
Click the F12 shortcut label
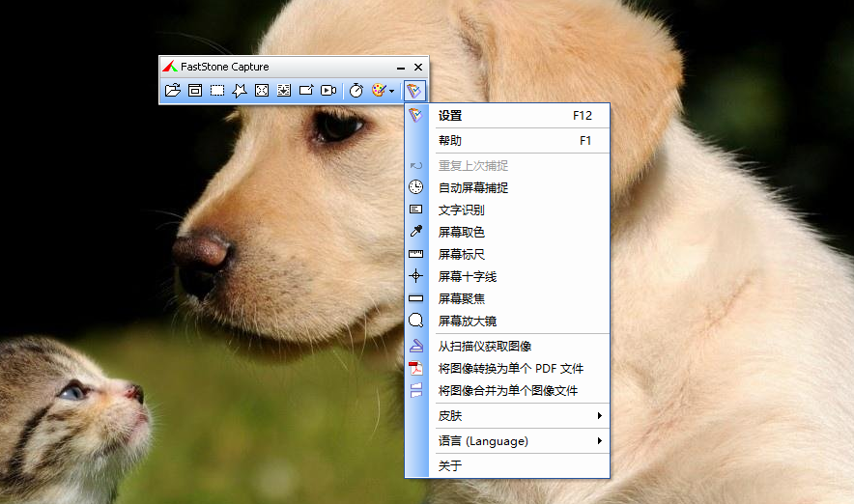(x=583, y=116)
